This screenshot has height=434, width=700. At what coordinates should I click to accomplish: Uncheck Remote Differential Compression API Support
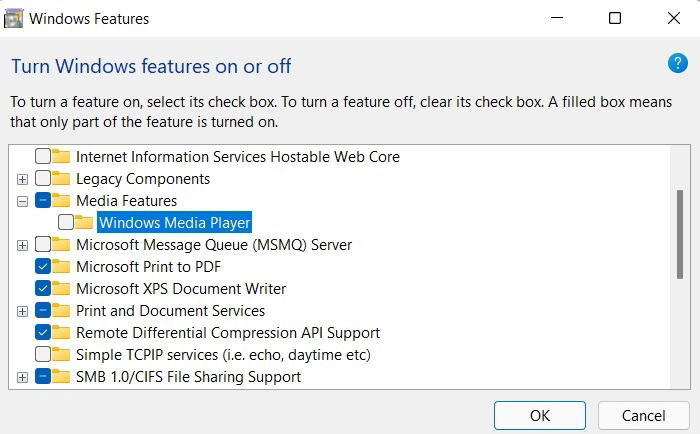[43, 333]
